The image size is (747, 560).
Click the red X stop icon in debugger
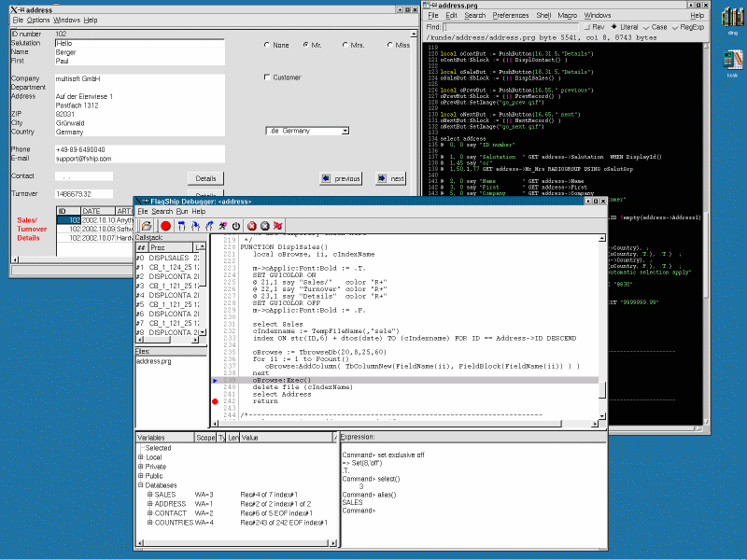tap(251, 226)
